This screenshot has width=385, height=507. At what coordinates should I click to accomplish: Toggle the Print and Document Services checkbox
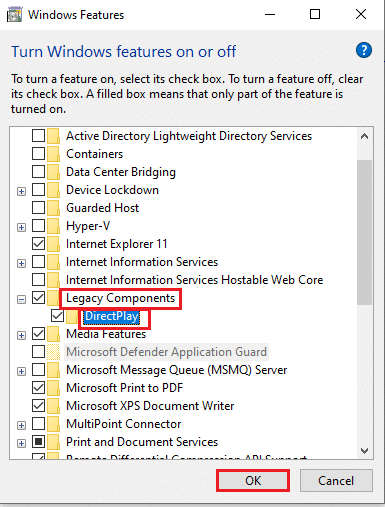pyautogui.click(x=38, y=442)
